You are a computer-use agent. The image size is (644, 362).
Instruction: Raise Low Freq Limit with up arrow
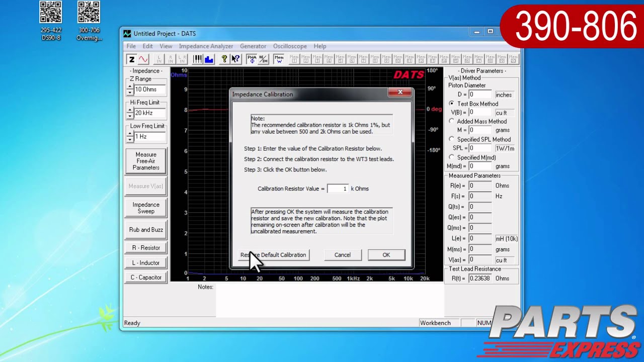(x=130, y=134)
